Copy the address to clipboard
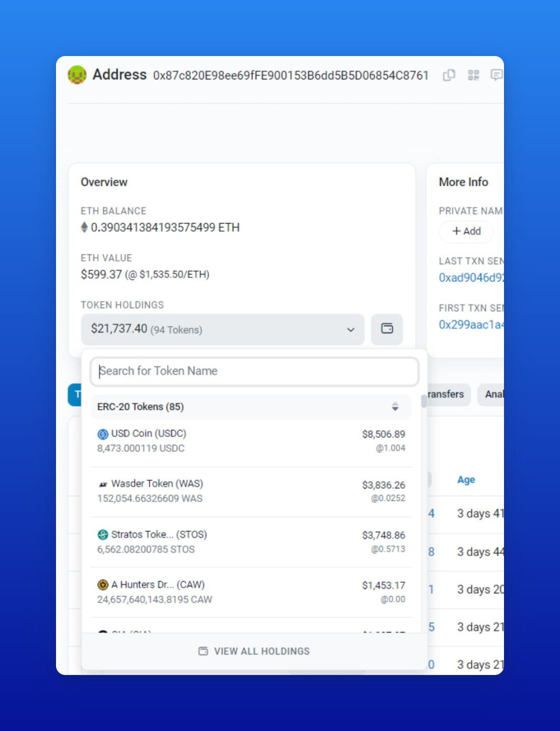 click(x=449, y=75)
